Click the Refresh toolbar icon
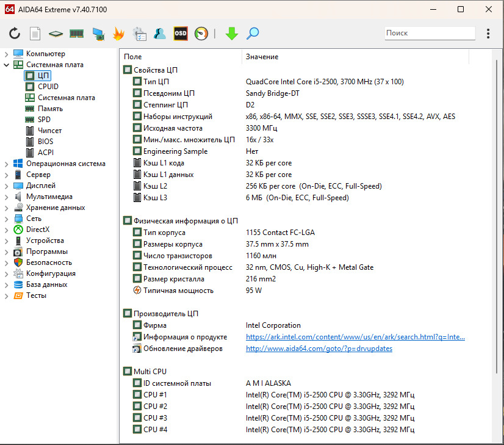 tap(15, 34)
